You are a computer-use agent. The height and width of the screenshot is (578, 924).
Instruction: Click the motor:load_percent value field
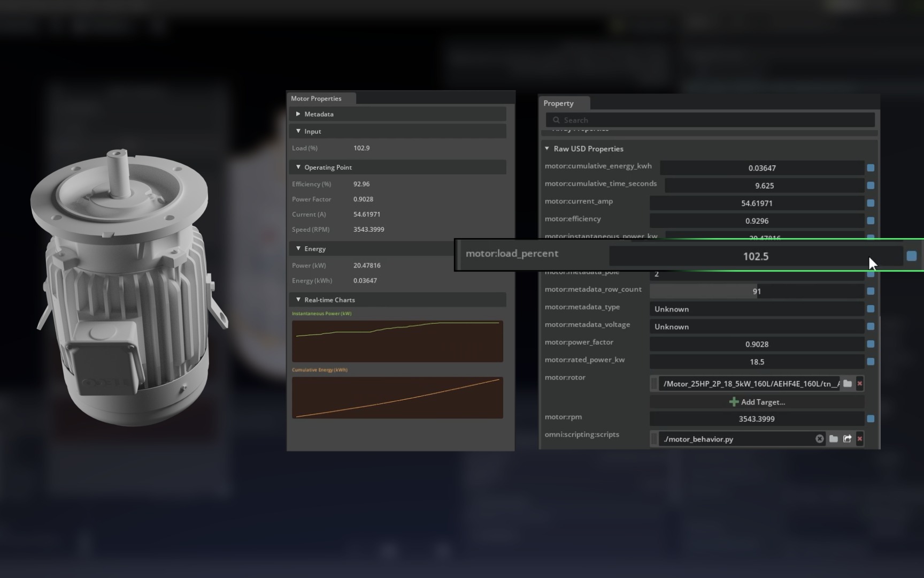pyautogui.click(x=756, y=256)
